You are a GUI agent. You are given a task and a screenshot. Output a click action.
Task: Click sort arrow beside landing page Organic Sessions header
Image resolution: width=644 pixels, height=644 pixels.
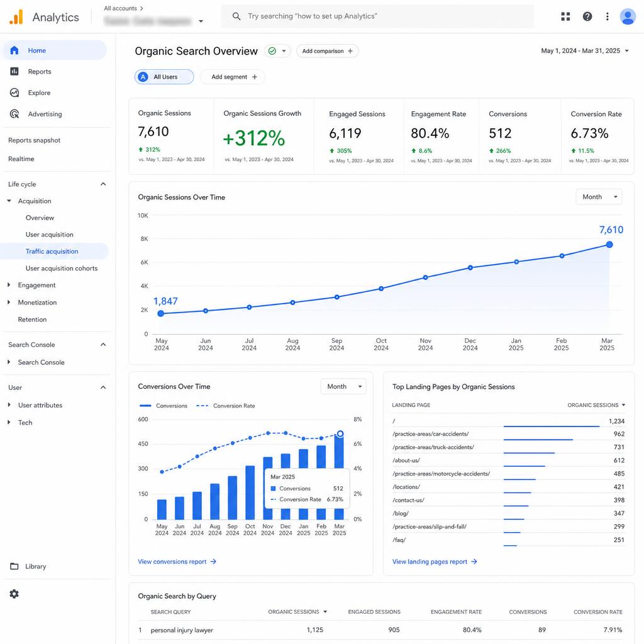pos(623,405)
